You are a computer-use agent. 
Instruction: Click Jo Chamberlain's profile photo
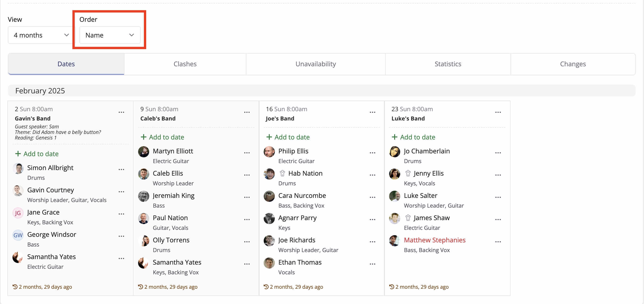[x=394, y=152]
